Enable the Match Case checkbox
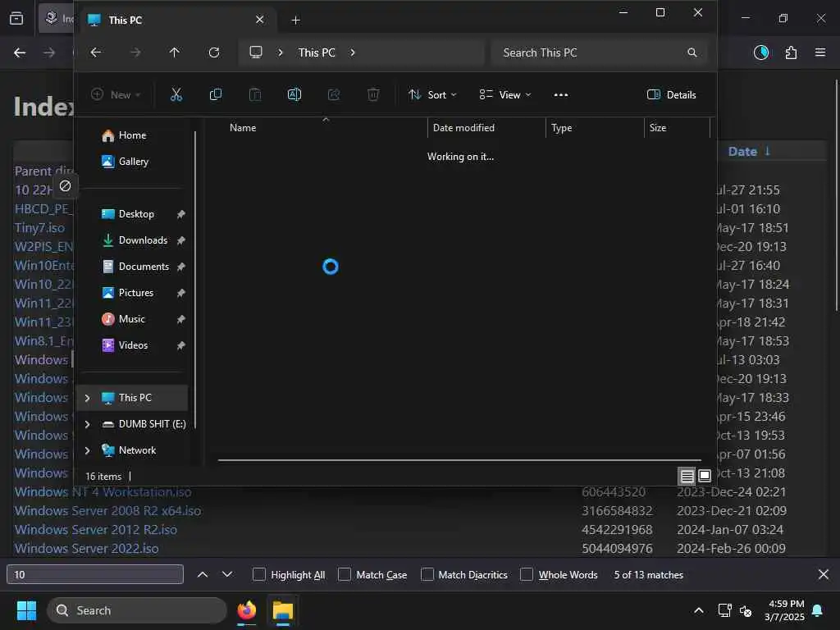This screenshot has height=630, width=840. [x=345, y=574]
